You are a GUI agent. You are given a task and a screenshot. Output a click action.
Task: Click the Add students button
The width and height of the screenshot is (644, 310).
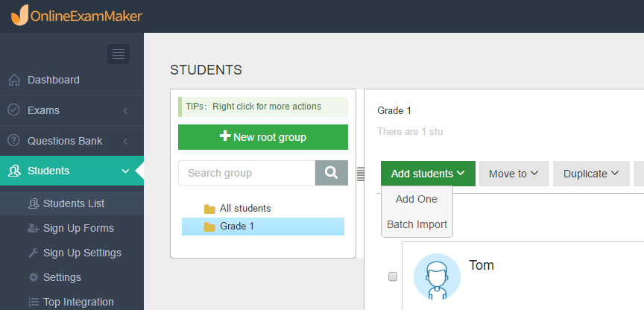click(x=428, y=174)
